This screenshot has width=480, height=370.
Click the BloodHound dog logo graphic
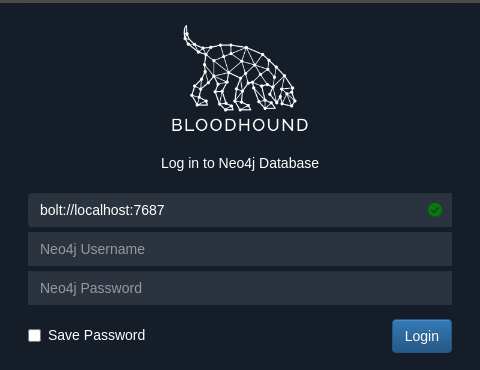point(240,68)
